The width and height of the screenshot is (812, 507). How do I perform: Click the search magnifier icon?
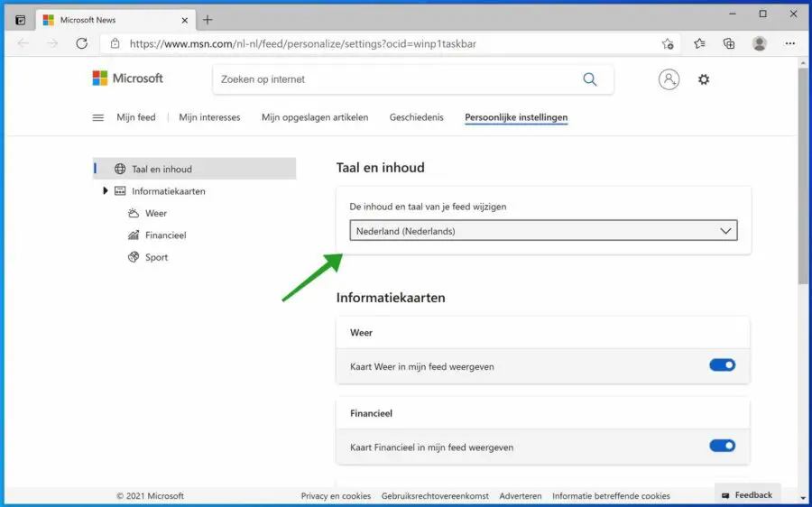coord(590,79)
